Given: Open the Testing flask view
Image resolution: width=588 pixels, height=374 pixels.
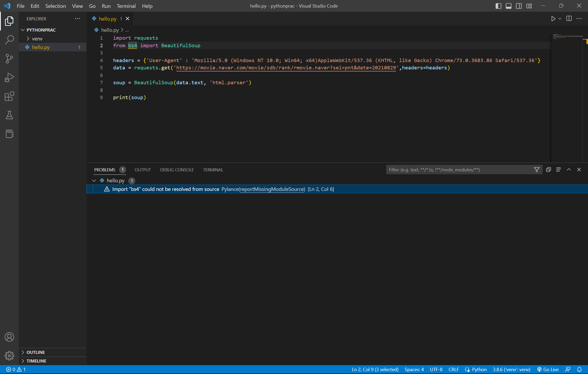Looking at the screenshot, I should point(9,115).
